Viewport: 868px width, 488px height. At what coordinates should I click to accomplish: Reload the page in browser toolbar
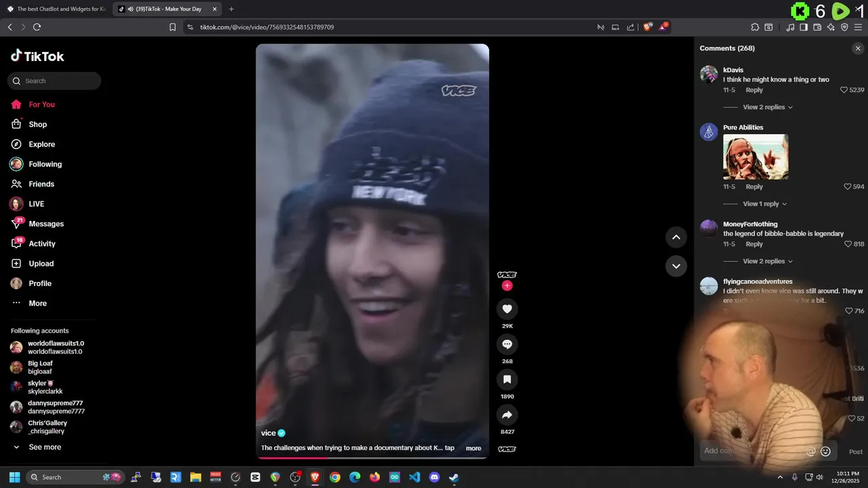[37, 27]
